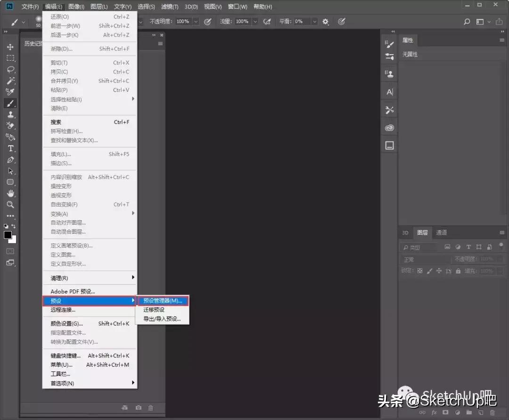Click the foreground color swatch
The image size is (509, 420).
pos(7,235)
